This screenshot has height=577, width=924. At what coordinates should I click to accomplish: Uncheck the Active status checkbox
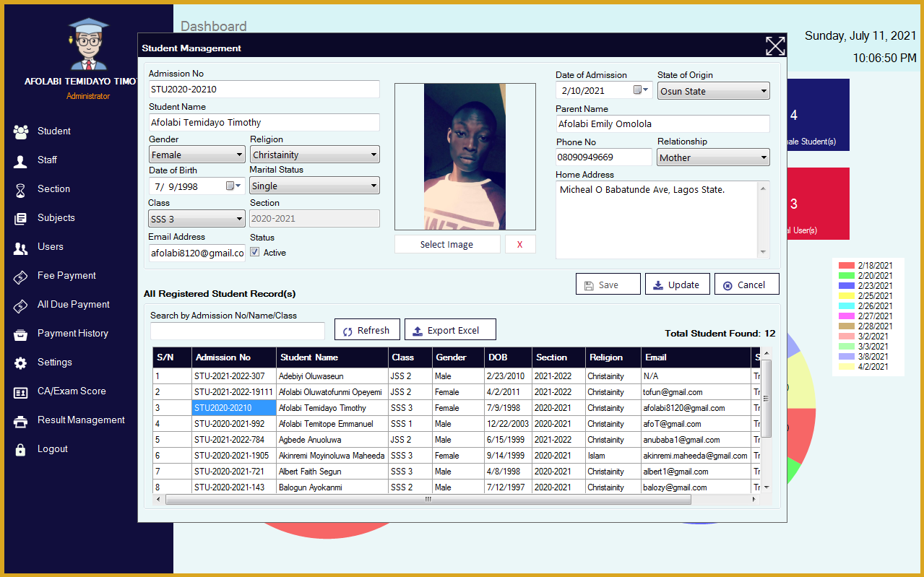coord(256,252)
